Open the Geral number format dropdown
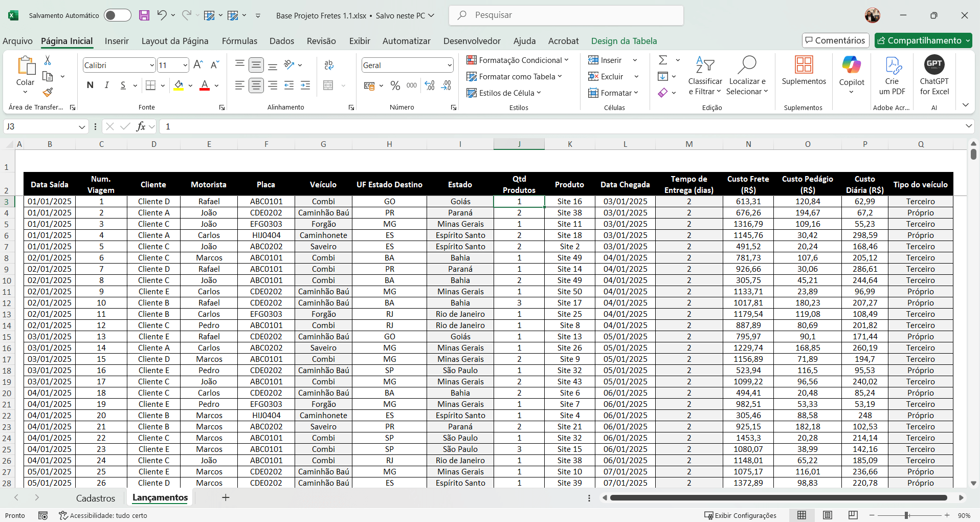980x522 pixels. click(450, 65)
